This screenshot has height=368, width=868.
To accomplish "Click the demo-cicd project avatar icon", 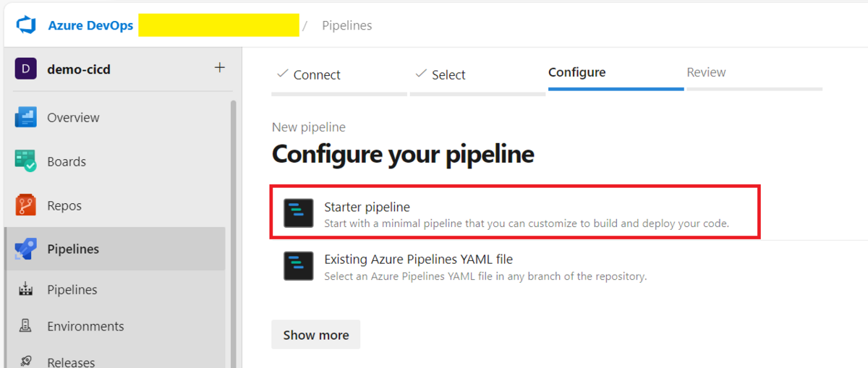I will pos(25,69).
